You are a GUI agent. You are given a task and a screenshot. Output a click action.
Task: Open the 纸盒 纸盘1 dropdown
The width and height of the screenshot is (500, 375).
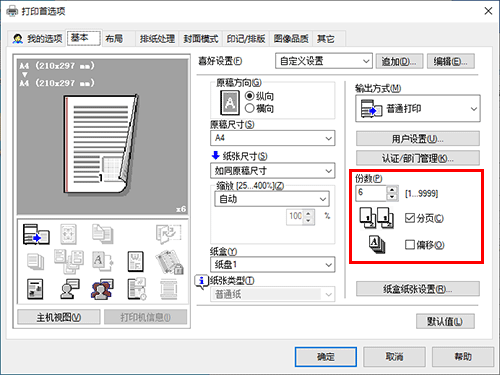coord(272,265)
